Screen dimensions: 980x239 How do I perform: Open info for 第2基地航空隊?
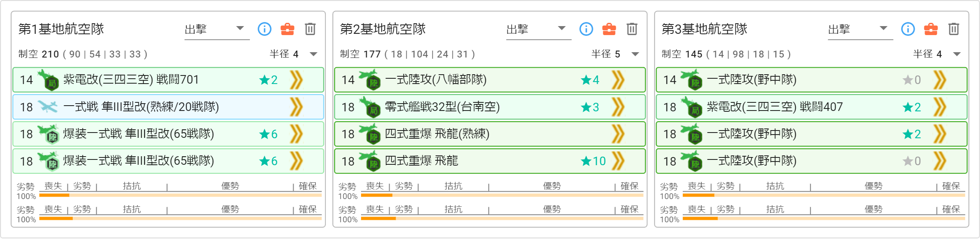click(x=586, y=29)
